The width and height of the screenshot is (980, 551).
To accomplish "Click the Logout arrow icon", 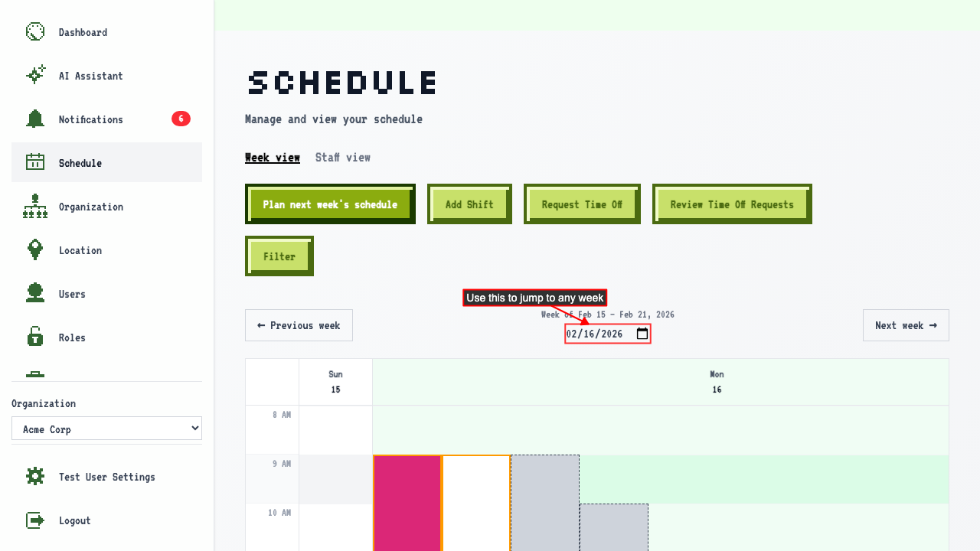I will click(x=35, y=520).
